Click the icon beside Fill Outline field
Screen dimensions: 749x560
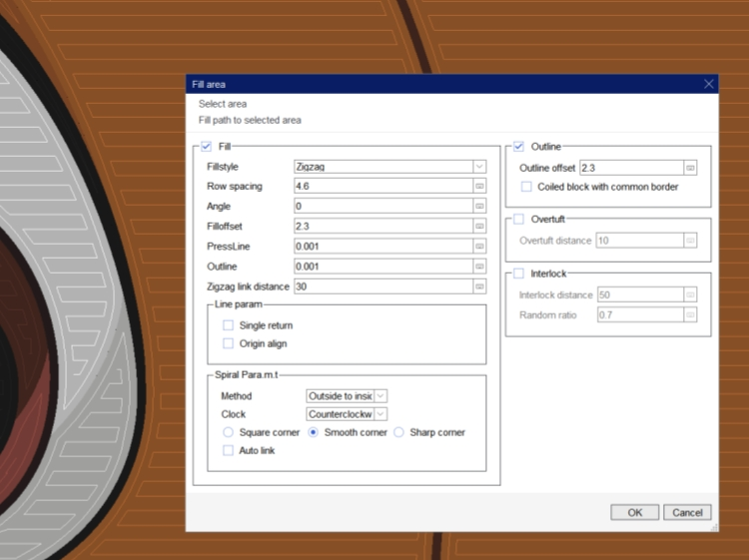click(479, 267)
